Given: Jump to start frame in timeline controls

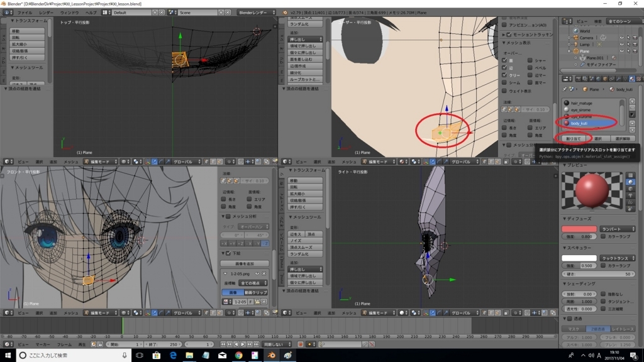Looking at the screenshot, I should coord(223,344).
